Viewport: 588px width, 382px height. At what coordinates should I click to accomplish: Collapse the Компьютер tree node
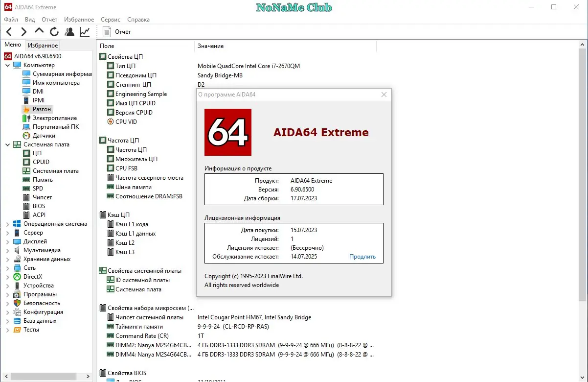click(7, 65)
